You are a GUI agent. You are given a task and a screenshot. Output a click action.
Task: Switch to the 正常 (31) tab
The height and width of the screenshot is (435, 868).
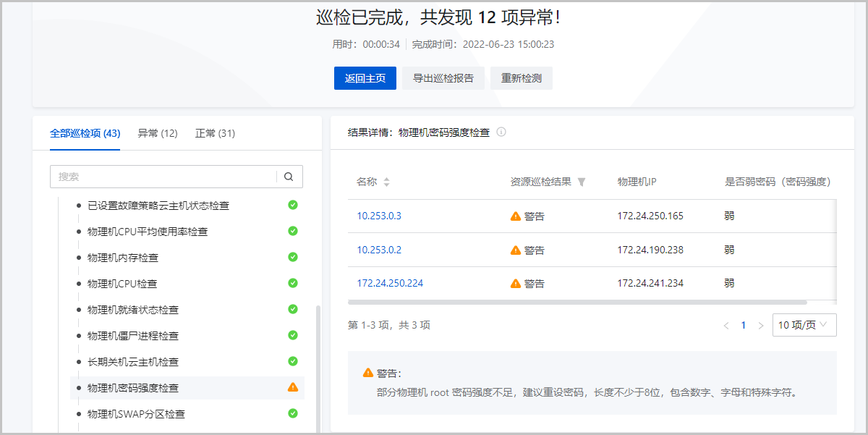point(215,133)
